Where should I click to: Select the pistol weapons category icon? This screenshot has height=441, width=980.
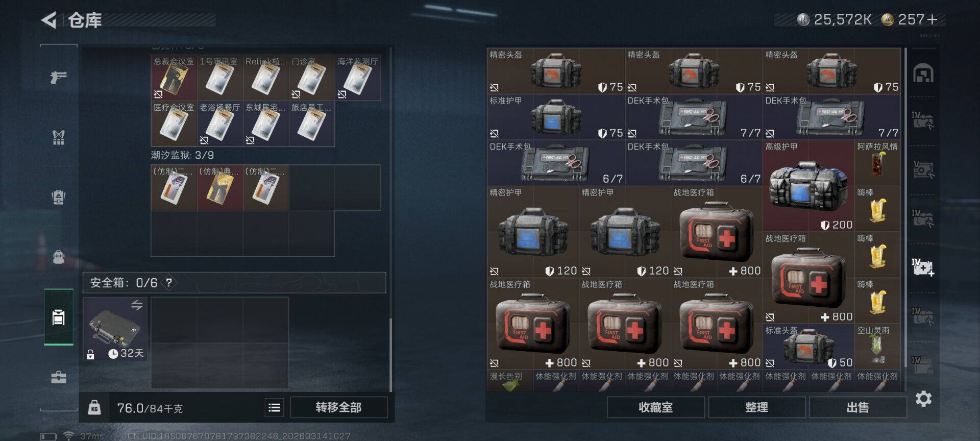point(59,78)
